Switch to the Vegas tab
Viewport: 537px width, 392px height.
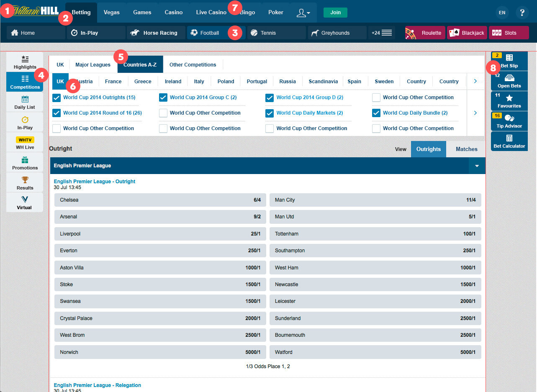tap(112, 13)
